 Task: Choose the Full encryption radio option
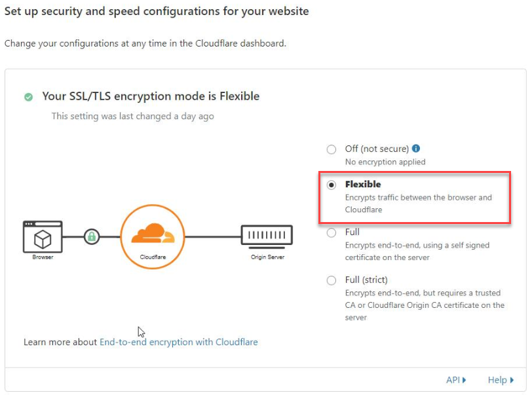point(331,233)
